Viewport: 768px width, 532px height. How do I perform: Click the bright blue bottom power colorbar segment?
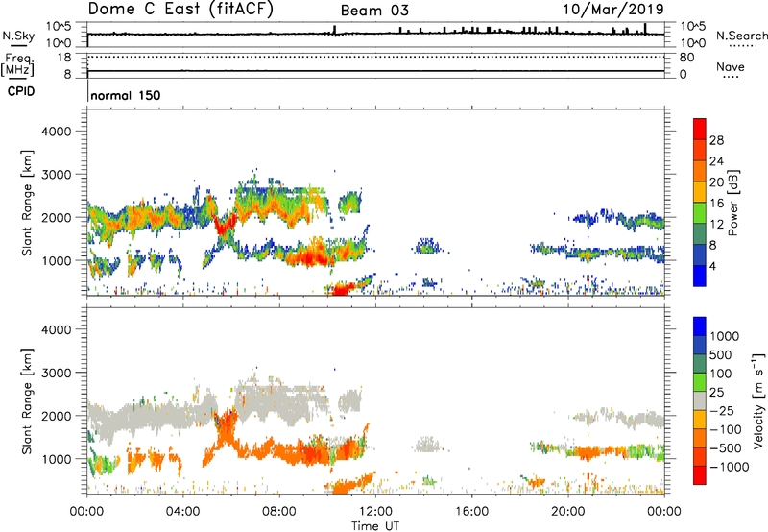(x=700, y=276)
